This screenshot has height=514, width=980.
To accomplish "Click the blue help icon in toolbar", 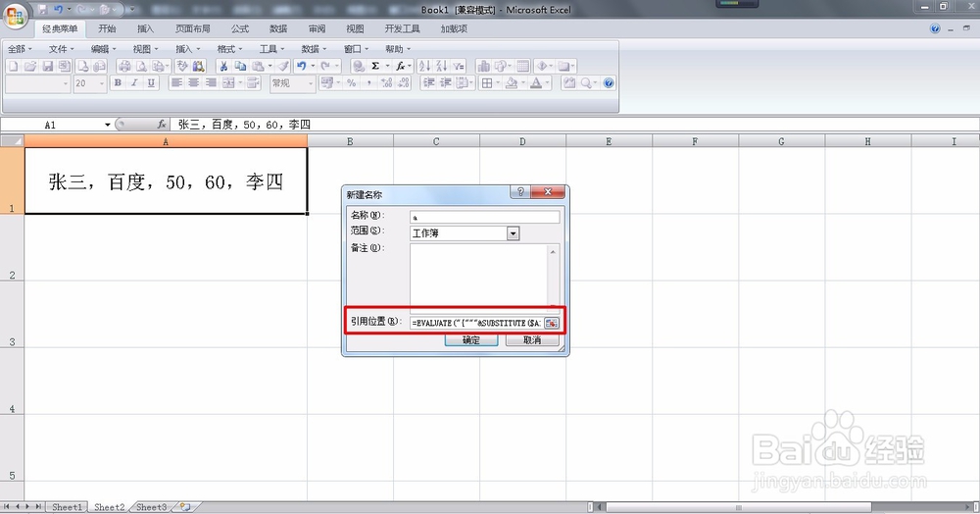I will [609, 83].
